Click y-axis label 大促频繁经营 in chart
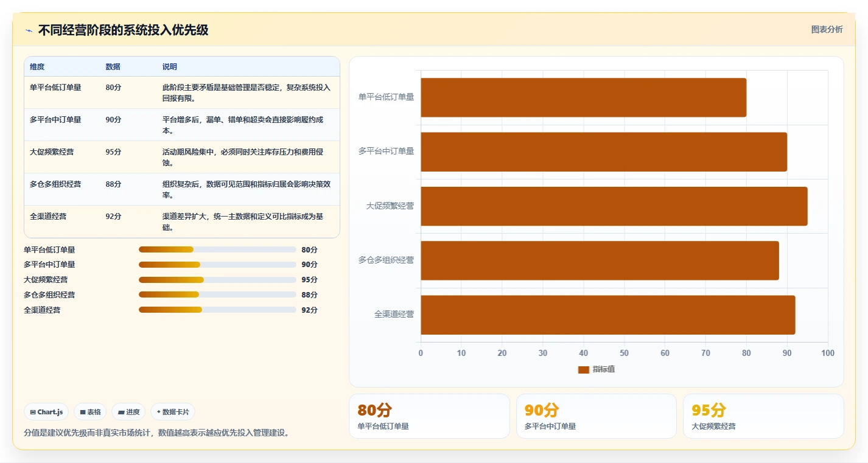This screenshot has height=463, width=868. tap(390, 206)
